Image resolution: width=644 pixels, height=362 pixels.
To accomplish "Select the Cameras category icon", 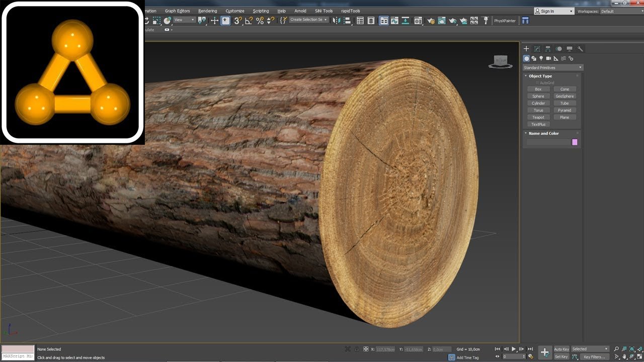I will pyautogui.click(x=549, y=58).
